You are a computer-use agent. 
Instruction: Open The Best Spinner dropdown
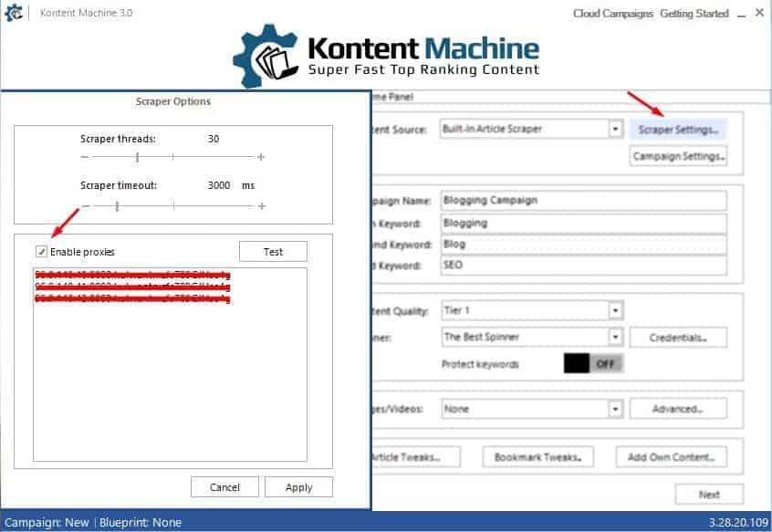[615, 337]
